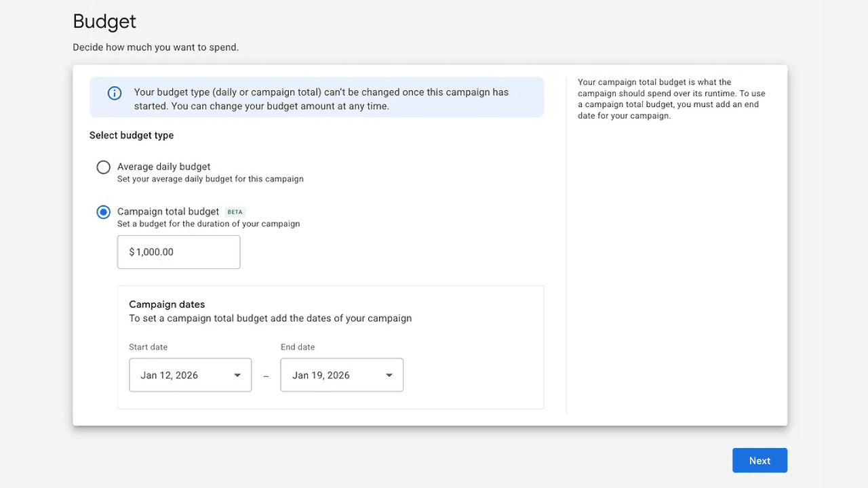Click the 'Campaign total budget' label text

coord(168,211)
